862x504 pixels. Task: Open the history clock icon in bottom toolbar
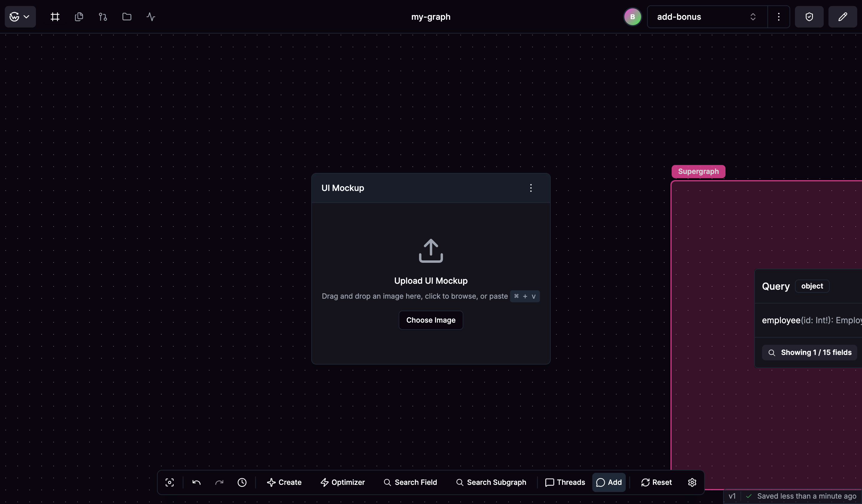point(242,482)
